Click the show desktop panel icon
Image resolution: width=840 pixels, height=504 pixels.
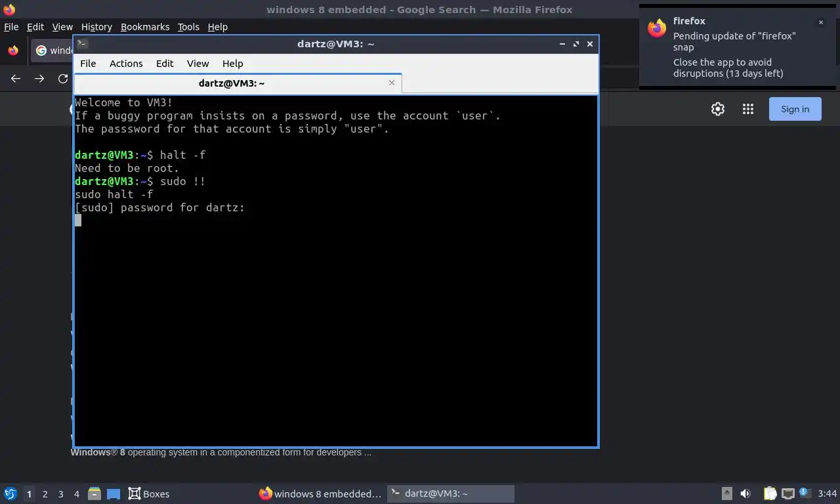pos(114,493)
